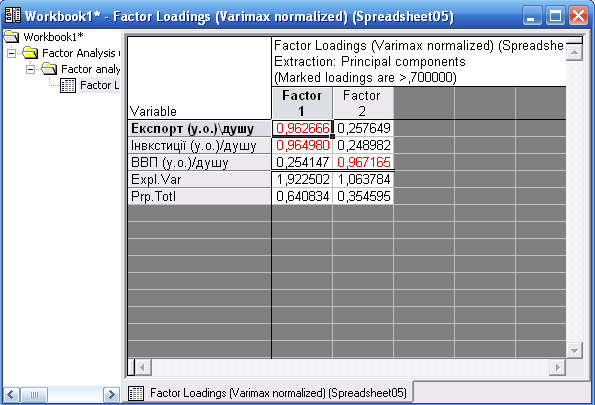Select the Factor L spreadsheet tree item
The image size is (595, 405).
tap(99, 85)
